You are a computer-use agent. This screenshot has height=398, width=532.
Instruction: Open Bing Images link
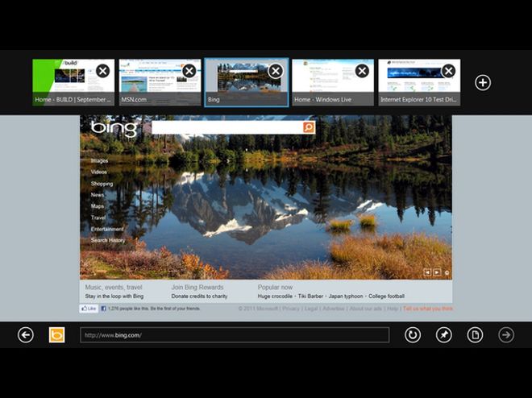99,160
